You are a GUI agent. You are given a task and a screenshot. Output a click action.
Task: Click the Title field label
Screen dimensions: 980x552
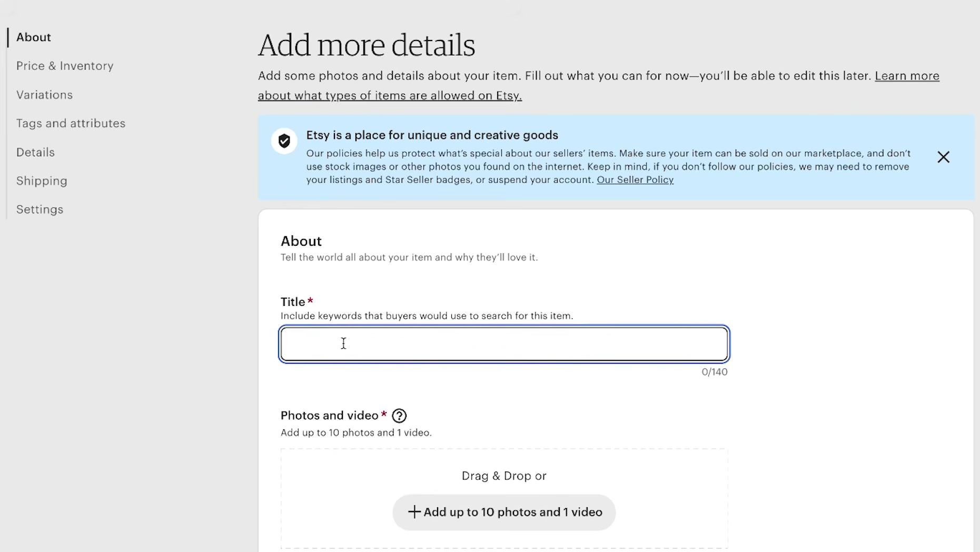293,302
